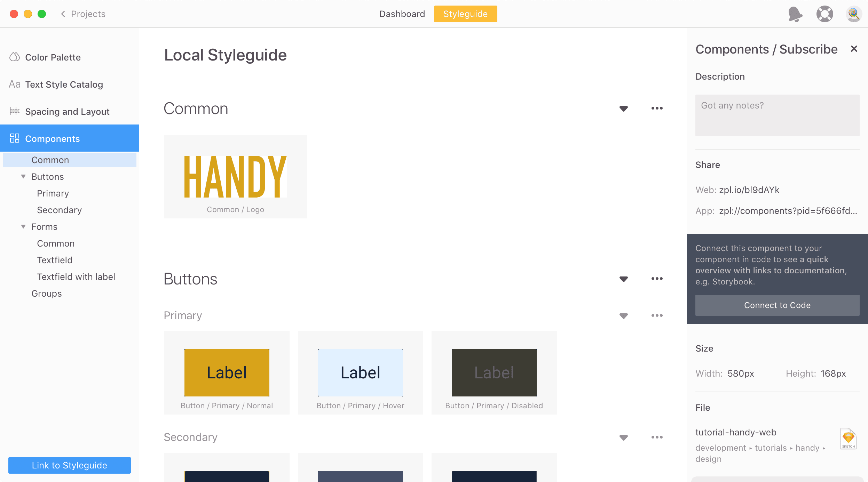Open the Primary subsection more options
This screenshot has height=482, width=868.
[657, 315]
